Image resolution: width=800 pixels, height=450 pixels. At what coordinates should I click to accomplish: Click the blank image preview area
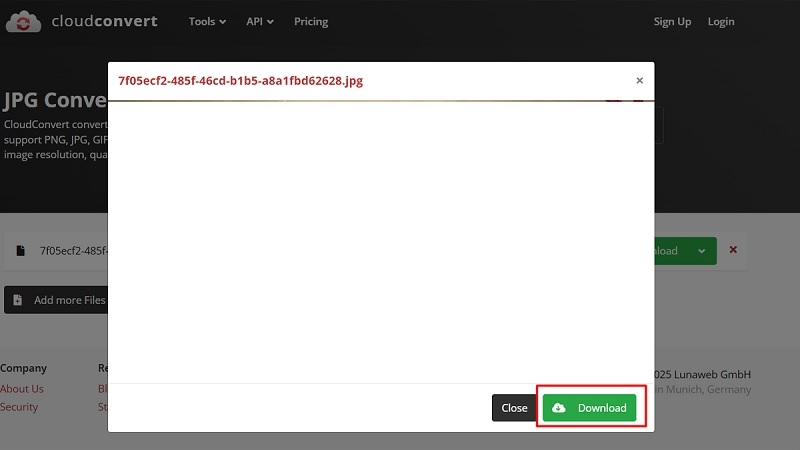point(381,242)
